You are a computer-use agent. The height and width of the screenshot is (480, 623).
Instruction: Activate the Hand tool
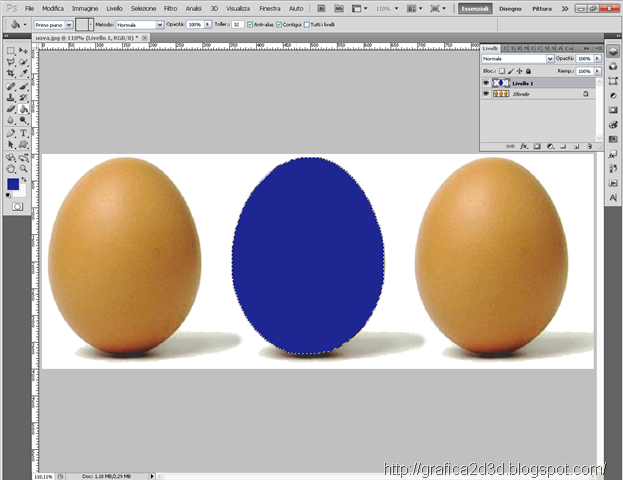point(10,168)
